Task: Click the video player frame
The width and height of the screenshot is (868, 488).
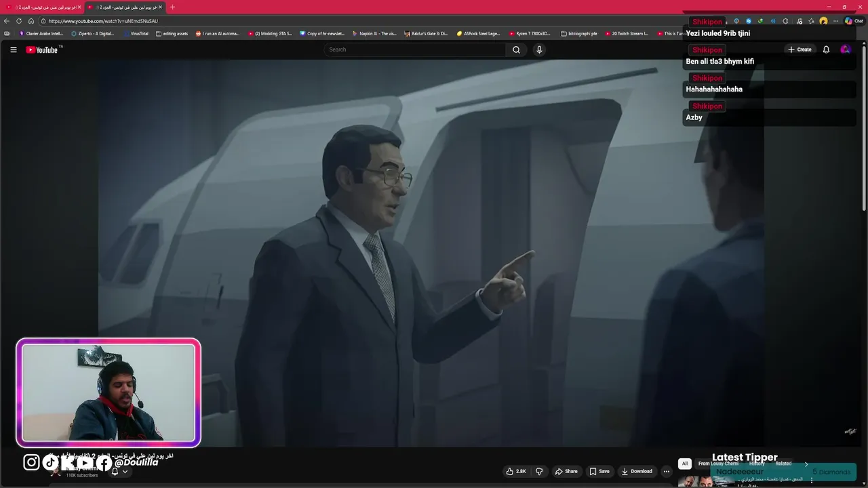Action: click(431, 253)
